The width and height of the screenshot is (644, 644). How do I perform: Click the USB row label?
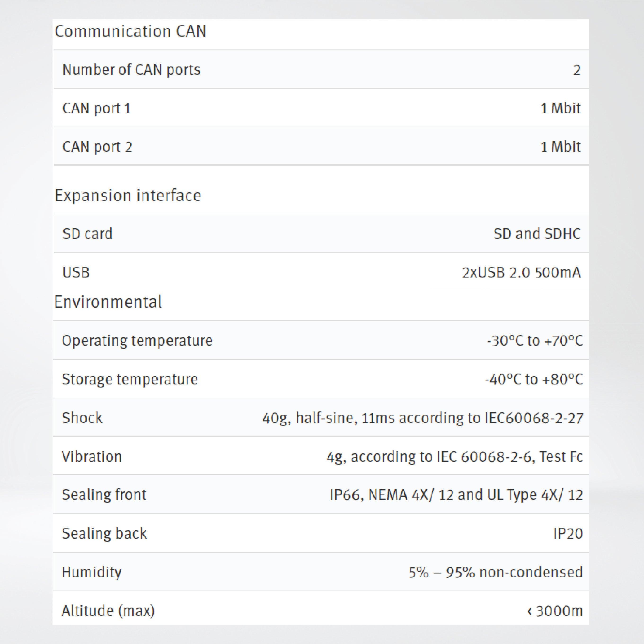pyautogui.click(x=76, y=272)
